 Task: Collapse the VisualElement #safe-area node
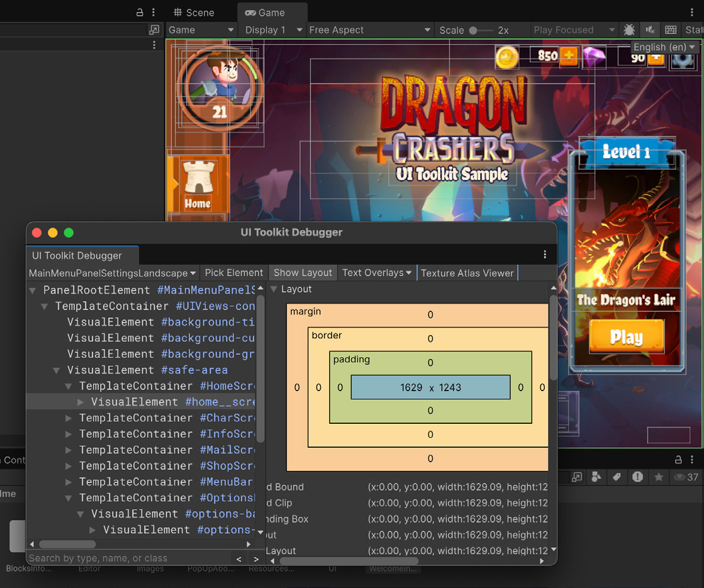(x=57, y=370)
